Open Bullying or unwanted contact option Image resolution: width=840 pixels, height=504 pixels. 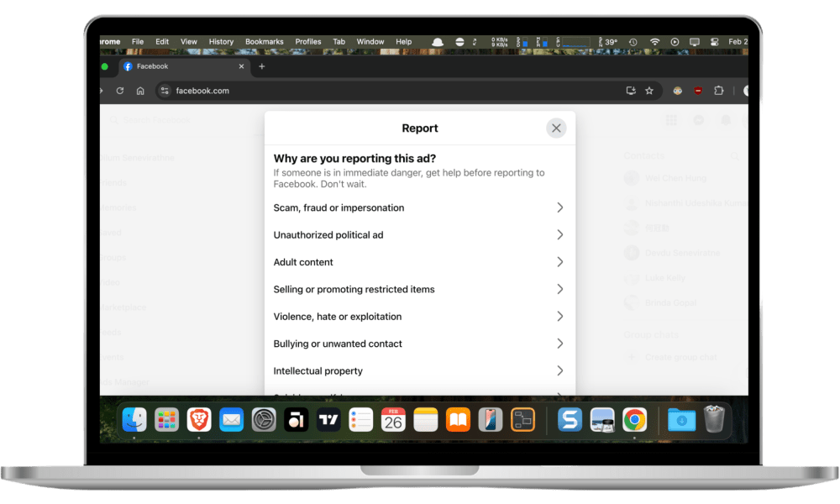[x=419, y=344]
